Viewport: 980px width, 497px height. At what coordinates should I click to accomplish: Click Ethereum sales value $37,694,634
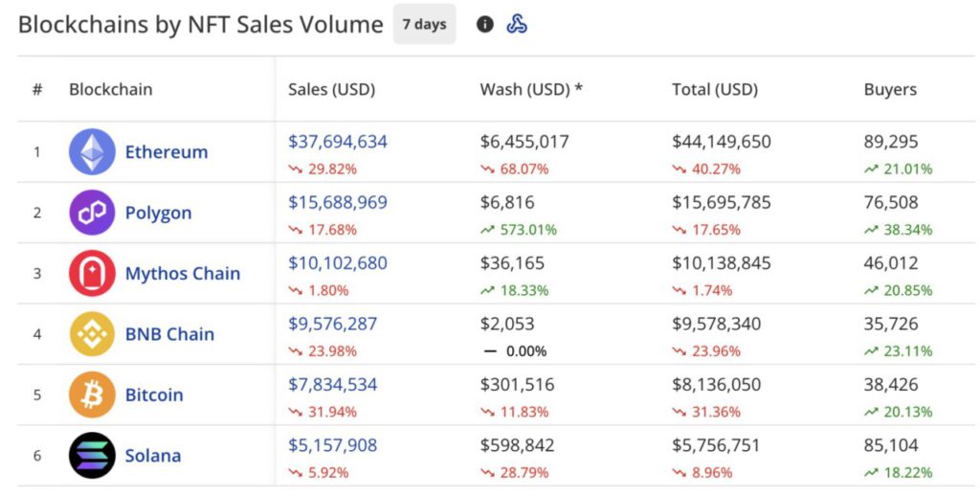click(338, 142)
